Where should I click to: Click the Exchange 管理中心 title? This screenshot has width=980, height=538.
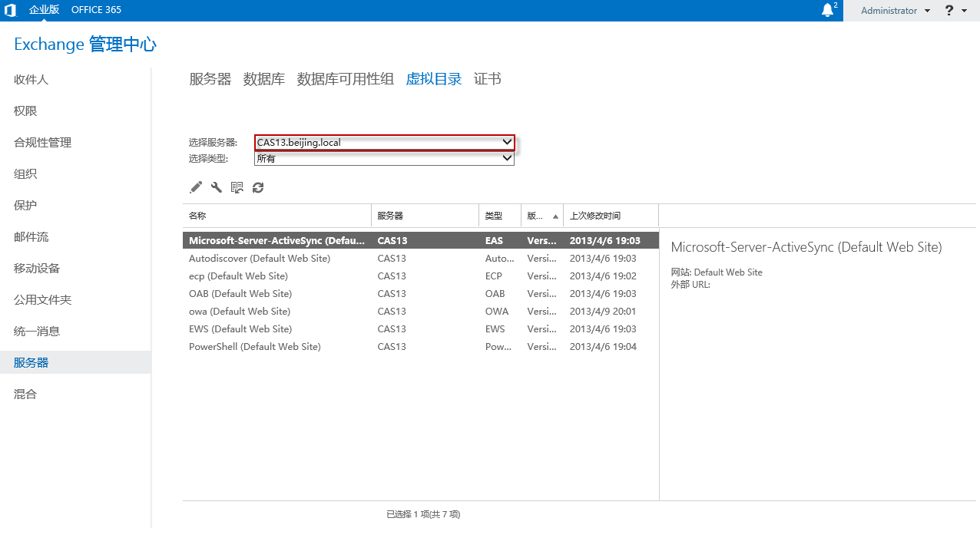pyautogui.click(x=85, y=45)
